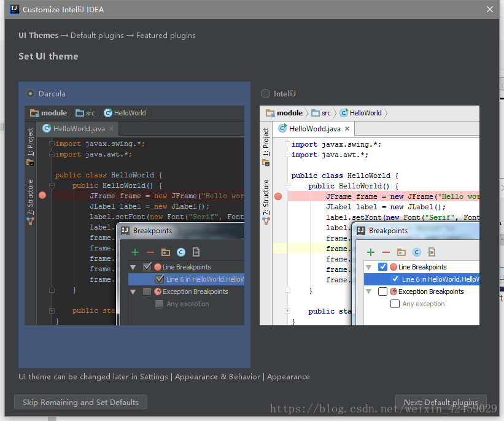Select highlighted 'Line 6 in HelloWorld' row, IntelliJ
The height and width of the screenshot is (421, 504).
click(x=422, y=279)
